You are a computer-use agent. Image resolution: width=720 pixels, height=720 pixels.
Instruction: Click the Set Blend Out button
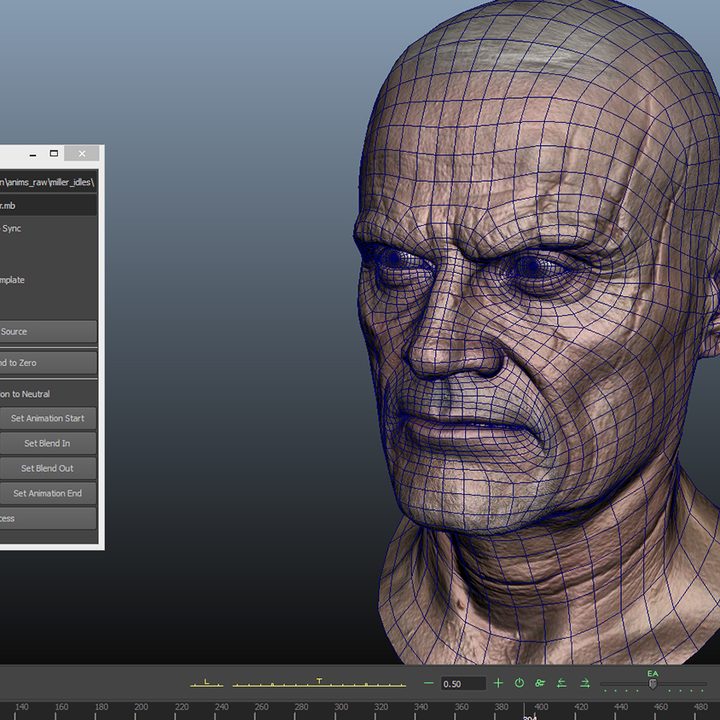tap(48, 468)
